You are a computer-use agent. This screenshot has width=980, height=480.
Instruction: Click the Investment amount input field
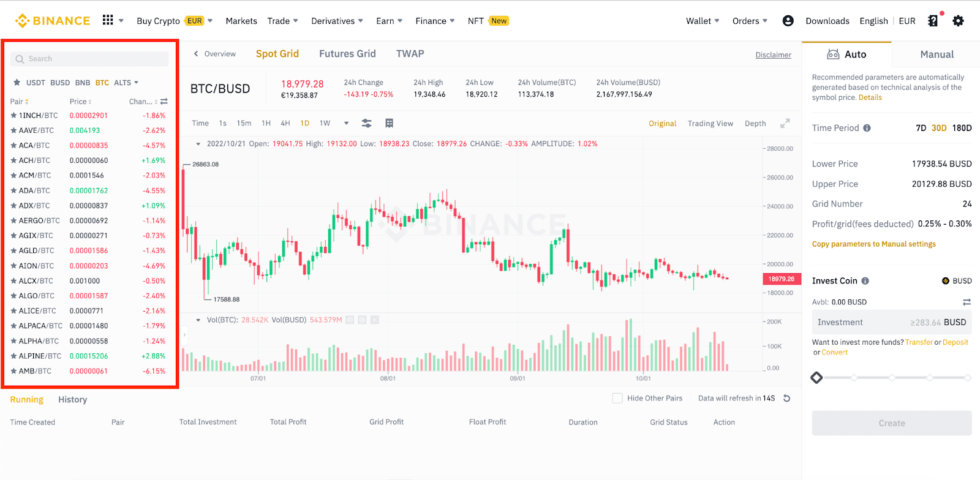892,322
